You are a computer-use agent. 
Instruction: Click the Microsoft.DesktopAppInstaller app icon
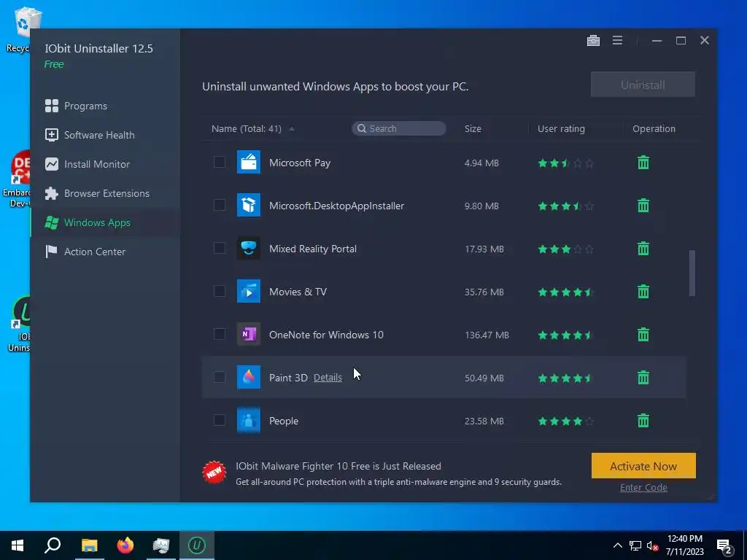click(249, 205)
